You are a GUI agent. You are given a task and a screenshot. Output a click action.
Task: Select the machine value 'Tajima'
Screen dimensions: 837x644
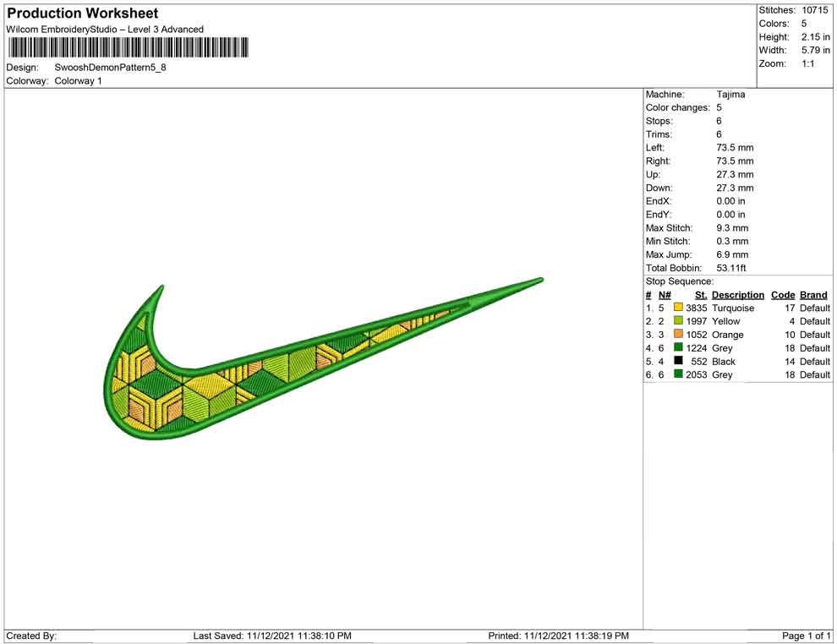(x=730, y=95)
